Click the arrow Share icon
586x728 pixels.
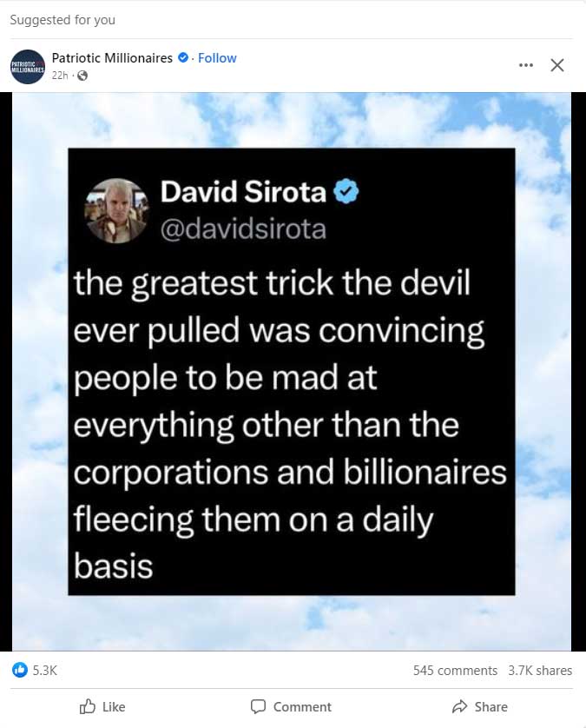click(x=459, y=706)
